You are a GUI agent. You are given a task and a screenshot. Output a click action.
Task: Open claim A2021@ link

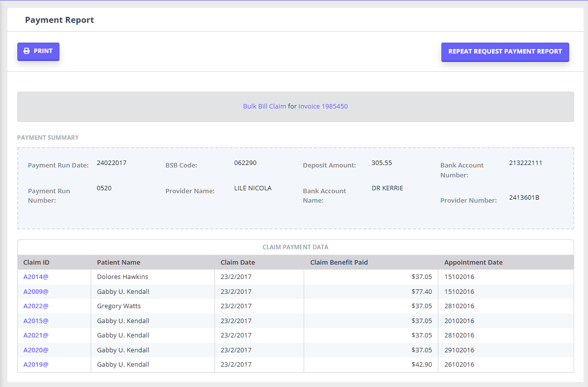coord(36,335)
